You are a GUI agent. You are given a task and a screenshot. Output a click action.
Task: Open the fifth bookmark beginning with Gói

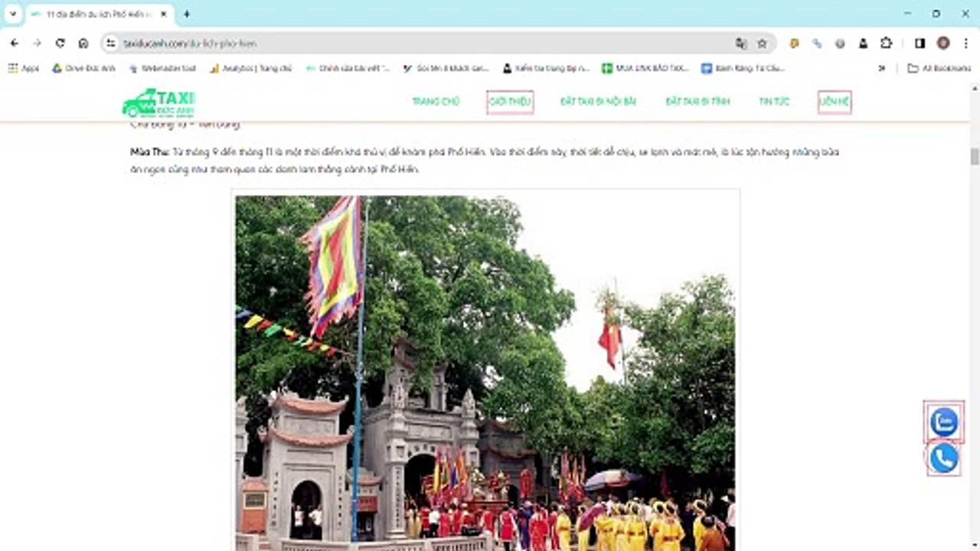point(446,68)
